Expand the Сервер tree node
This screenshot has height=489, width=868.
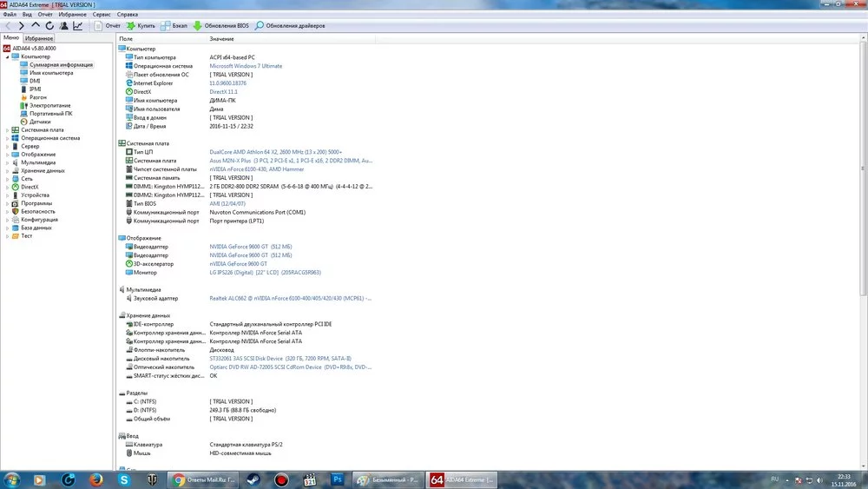7,146
